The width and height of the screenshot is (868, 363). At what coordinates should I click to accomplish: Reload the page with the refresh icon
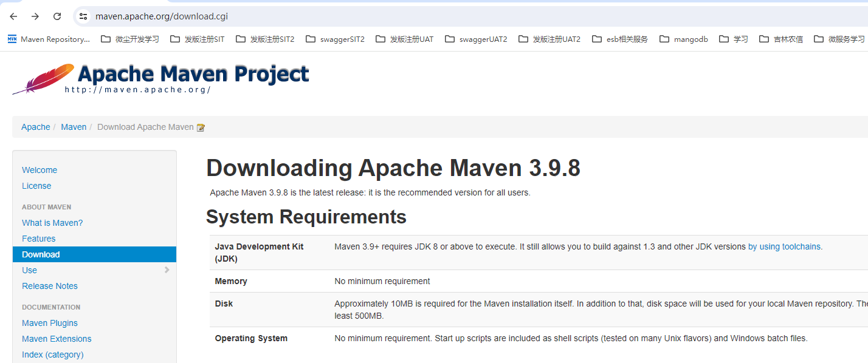(x=57, y=16)
